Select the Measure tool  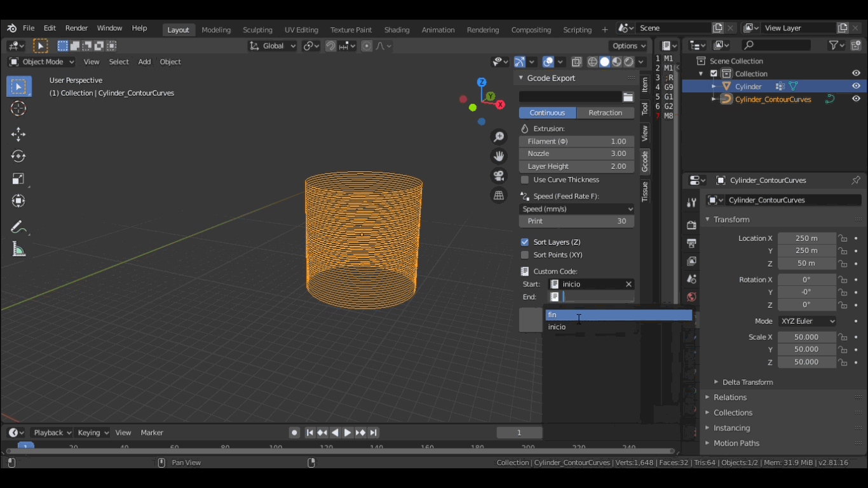[18, 250]
